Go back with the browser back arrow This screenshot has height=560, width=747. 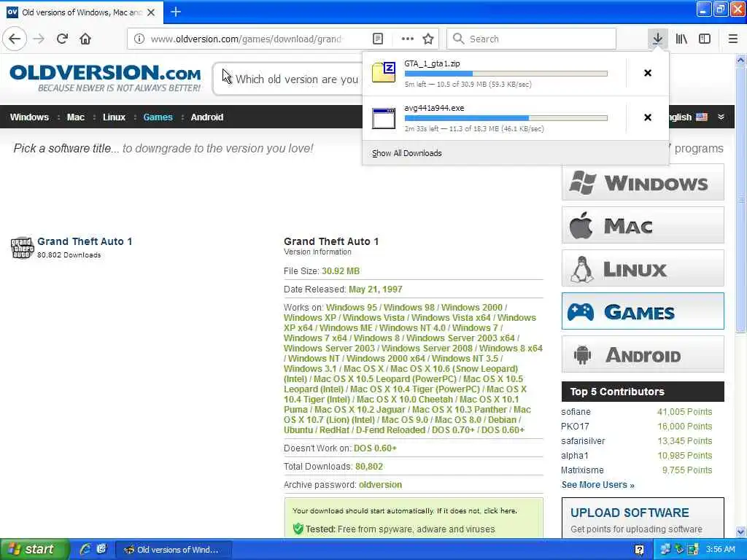pyautogui.click(x=15, y=39)
